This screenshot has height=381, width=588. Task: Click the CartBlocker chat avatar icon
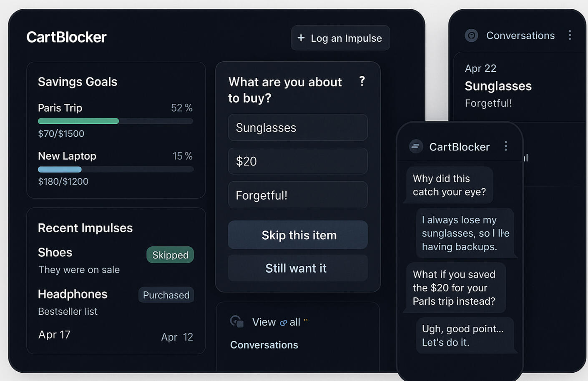(416, 146)
